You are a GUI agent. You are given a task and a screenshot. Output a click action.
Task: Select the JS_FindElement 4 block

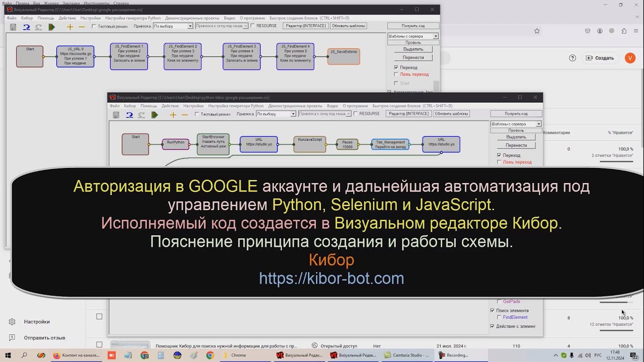point(295,56)
